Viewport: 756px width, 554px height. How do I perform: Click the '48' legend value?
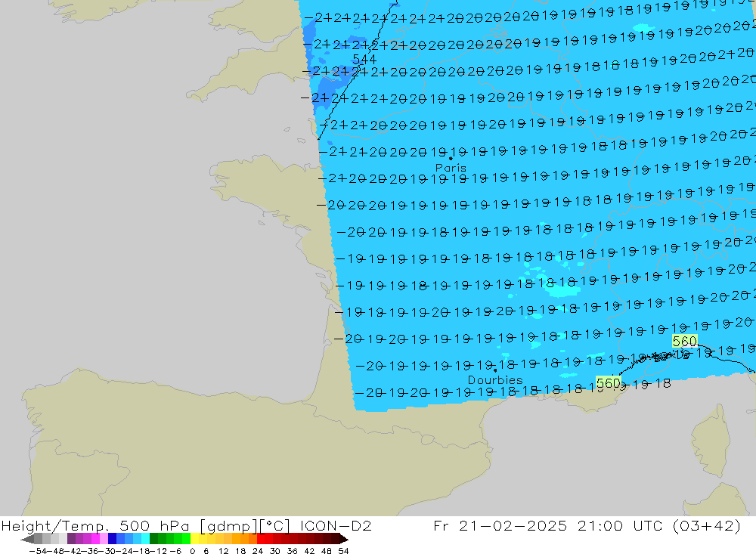point(327,551)
